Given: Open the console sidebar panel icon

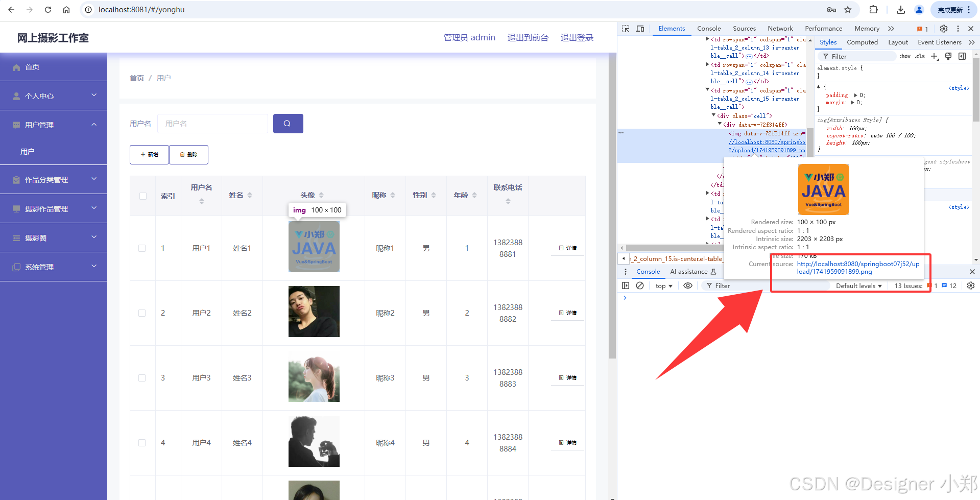Looking at the screenshot, I should point(626,285).
